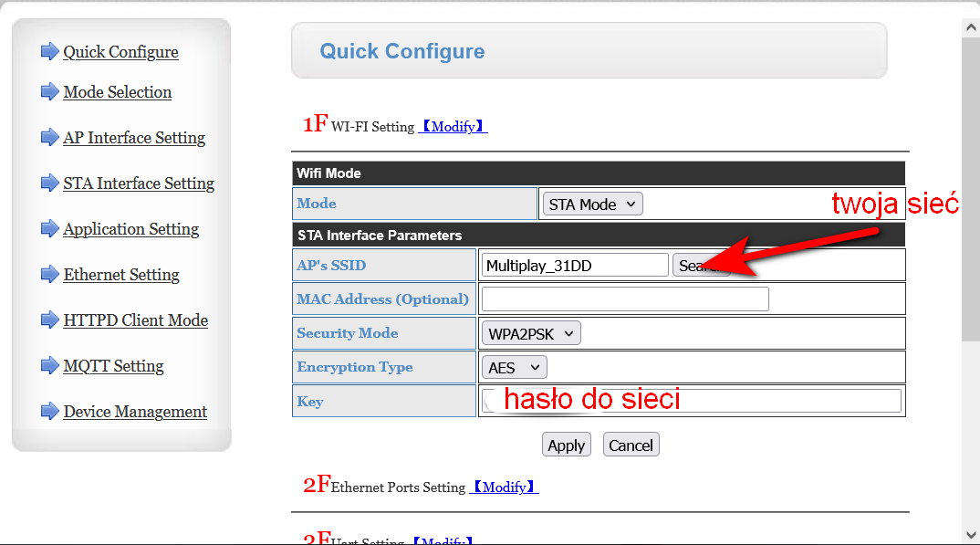Click arrow icon beside Application Setting
980x545 pixels.
point(49,228)
